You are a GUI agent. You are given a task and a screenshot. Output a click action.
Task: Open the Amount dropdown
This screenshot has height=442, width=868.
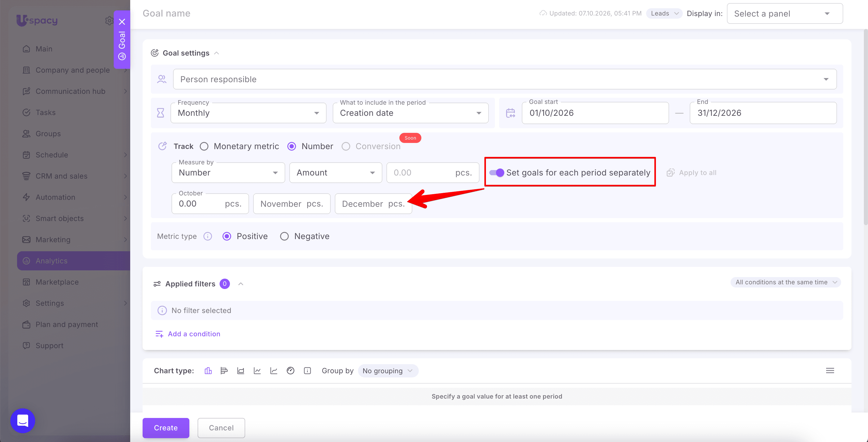click(x=336, y=173)
